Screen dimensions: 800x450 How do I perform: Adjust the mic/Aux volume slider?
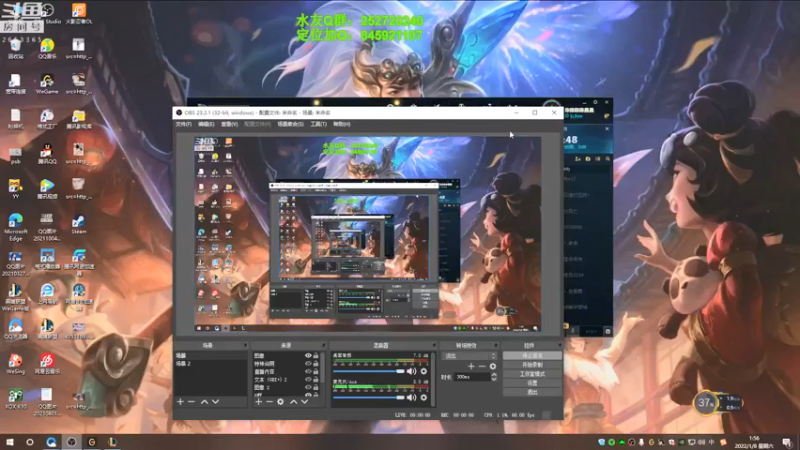point(369,397)
